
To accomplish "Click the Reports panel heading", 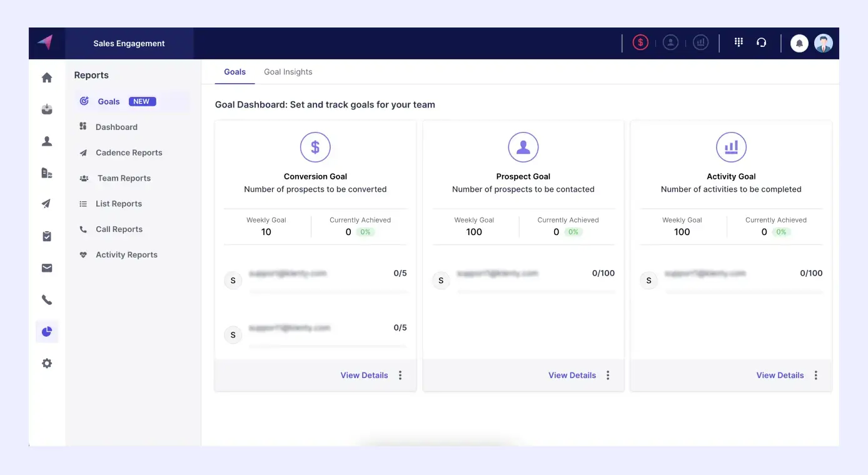I will coord(91,75).
